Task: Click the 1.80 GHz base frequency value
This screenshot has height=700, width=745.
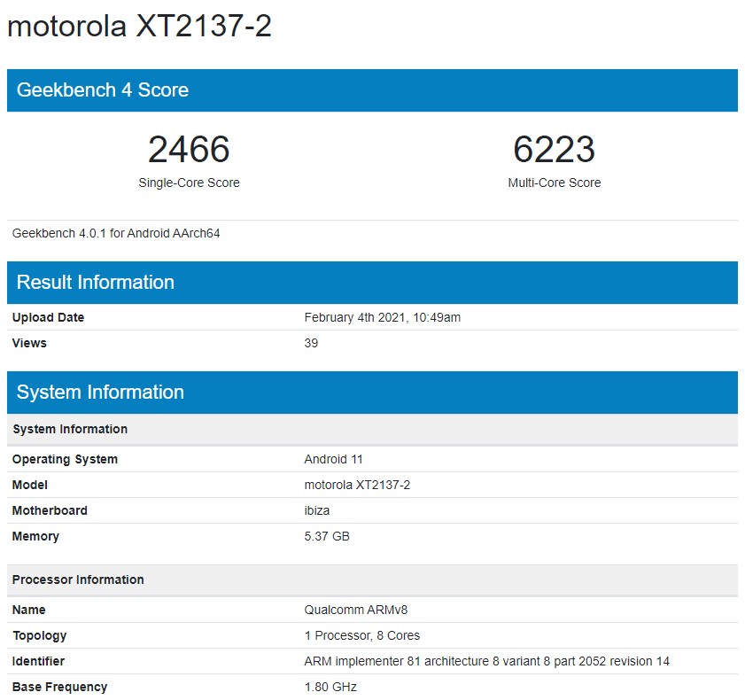Action: point(330,687)
